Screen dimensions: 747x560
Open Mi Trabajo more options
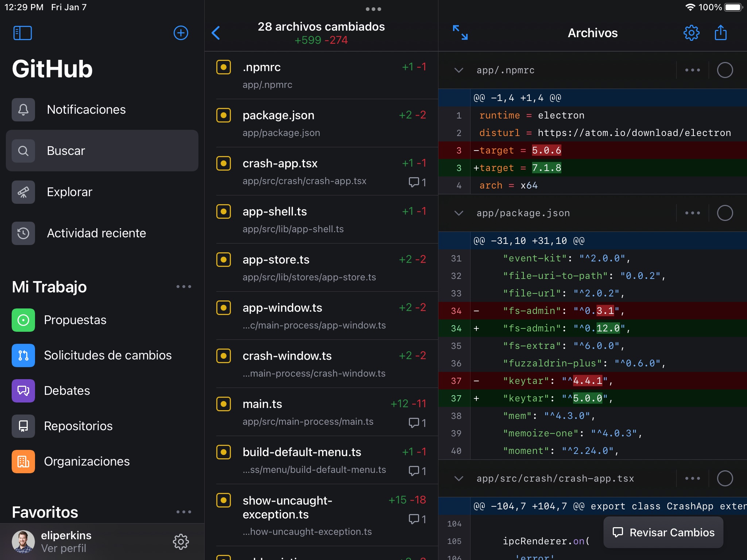tap(184, 287)
